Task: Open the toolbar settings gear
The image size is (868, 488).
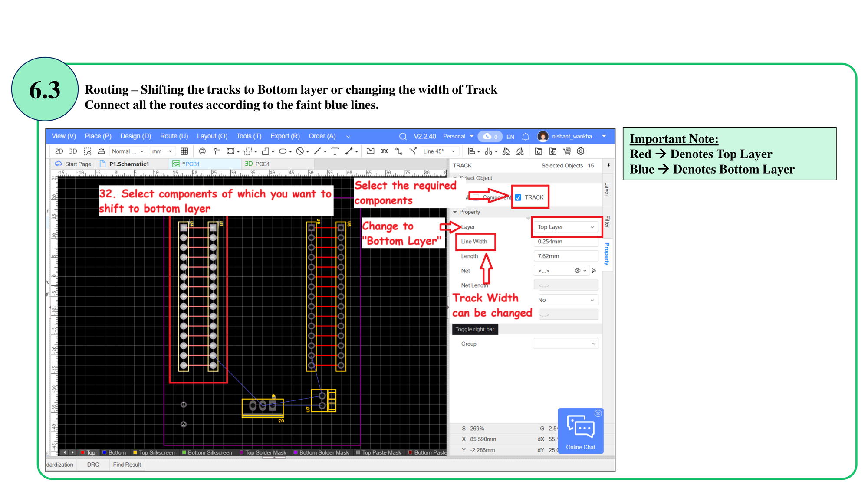Action: (581, 151)
